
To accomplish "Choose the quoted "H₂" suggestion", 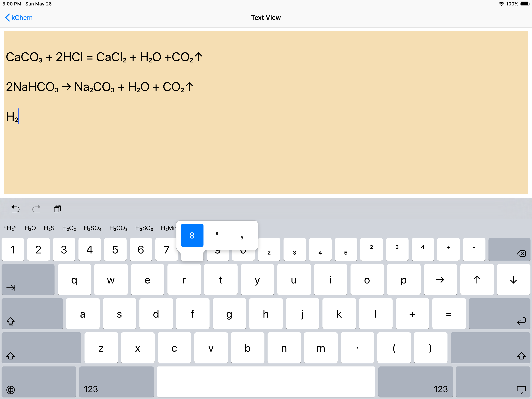I will [10, 228].
